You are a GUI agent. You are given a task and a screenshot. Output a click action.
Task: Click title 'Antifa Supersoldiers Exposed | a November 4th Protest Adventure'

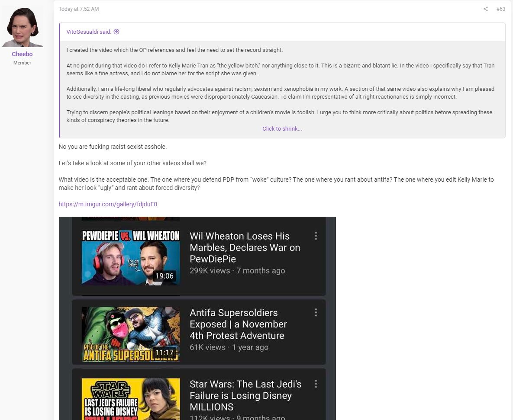[x=238, y=324]
